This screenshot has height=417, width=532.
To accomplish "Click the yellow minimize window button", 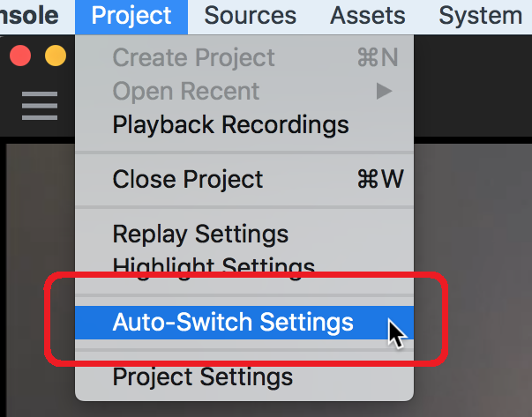I will [x=56, y=56].
